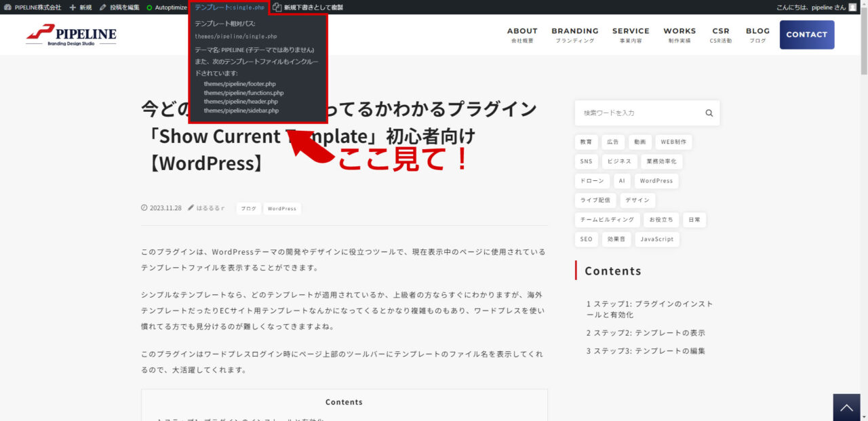Screen dimensions: 868x421
Task: Select the ビジネス tag
Action: (618, 161)
